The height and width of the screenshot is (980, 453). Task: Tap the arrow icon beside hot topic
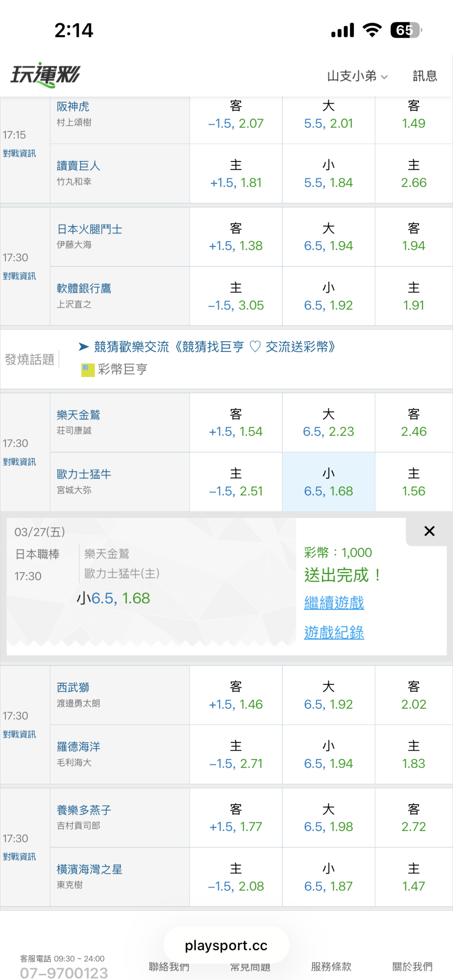coord(84,347)
